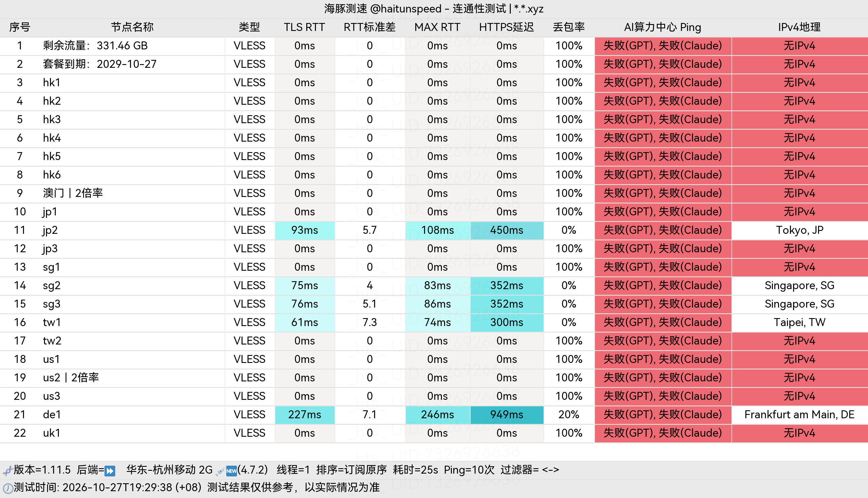
Task: Click the de1 node name
Action: [x=52, y=415]
